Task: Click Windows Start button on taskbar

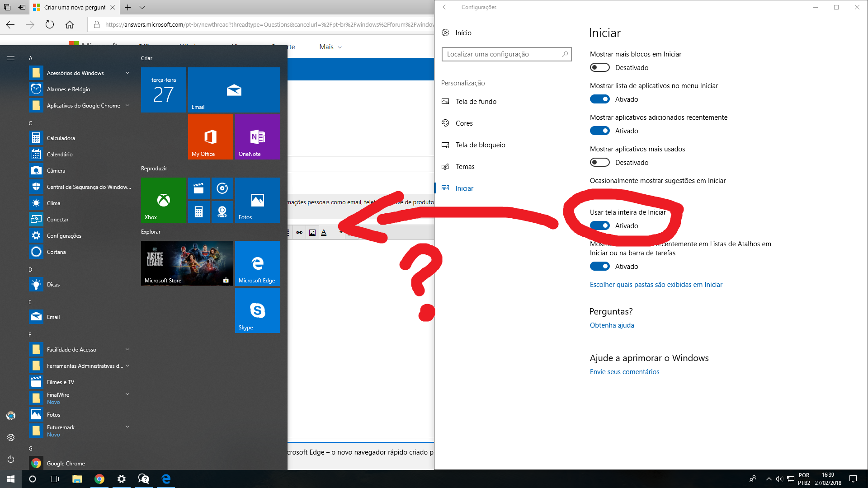Action: [11, 479]
